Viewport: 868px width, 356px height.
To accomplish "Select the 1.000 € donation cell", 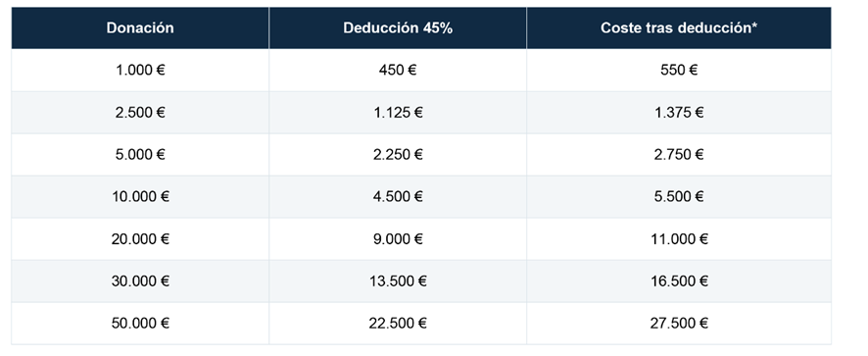I will (140, 71).
